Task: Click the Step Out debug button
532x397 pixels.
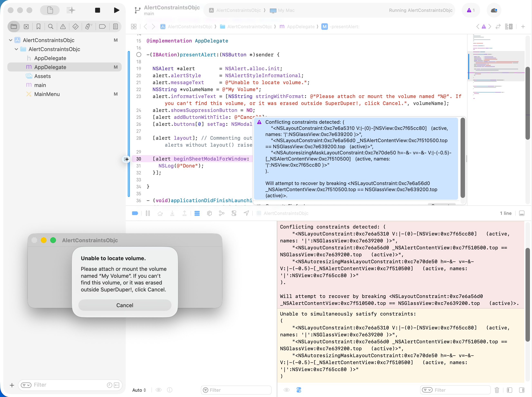Action: [185, 213]
